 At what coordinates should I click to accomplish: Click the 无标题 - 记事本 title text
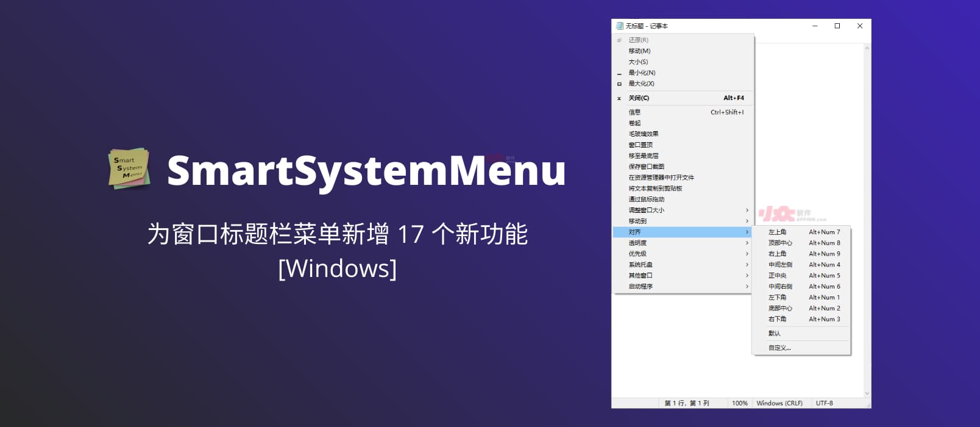[647, 26]
